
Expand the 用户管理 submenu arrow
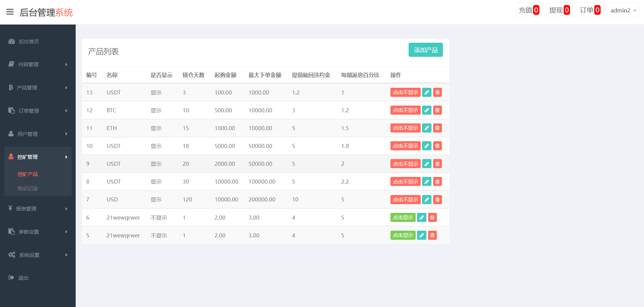pyautogui.click(x=66, y=133)
